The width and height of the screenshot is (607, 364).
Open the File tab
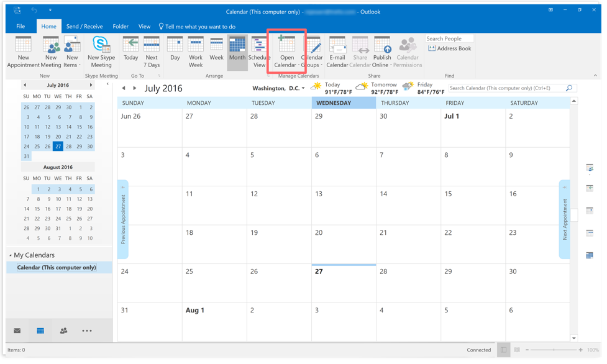[21, 26]
